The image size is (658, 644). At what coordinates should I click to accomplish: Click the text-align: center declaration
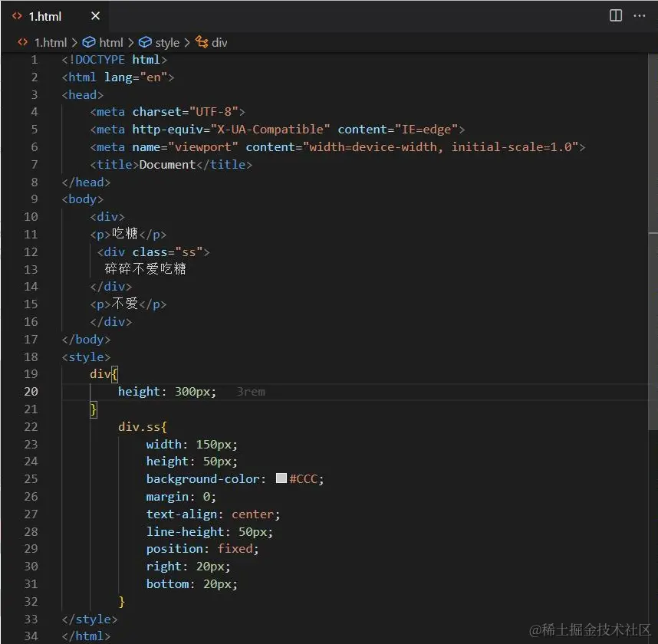point(213,514)
